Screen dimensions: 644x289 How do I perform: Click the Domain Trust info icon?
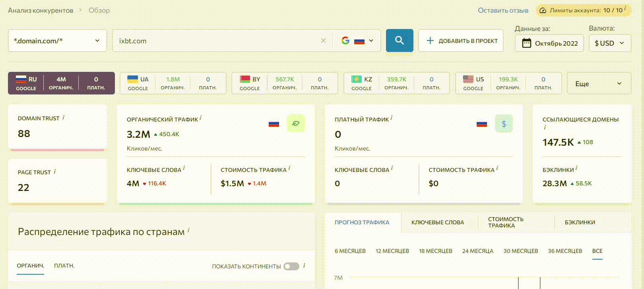pyautogui.click(x=64, y=118)
